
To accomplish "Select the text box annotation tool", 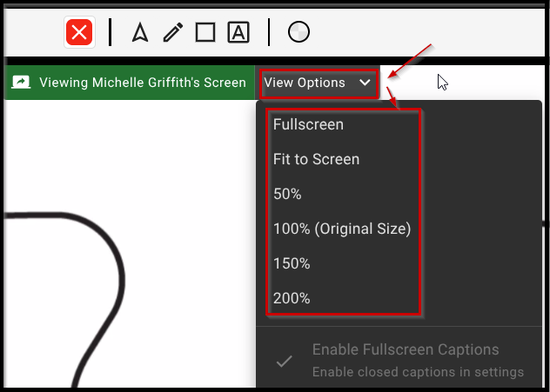I will pyautogui.click(x=238, y=32).
